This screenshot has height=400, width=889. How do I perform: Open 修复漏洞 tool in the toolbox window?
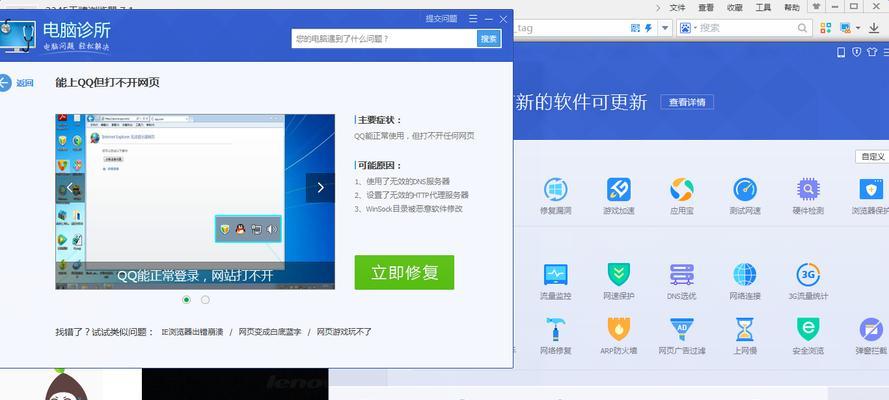point(556,189)
